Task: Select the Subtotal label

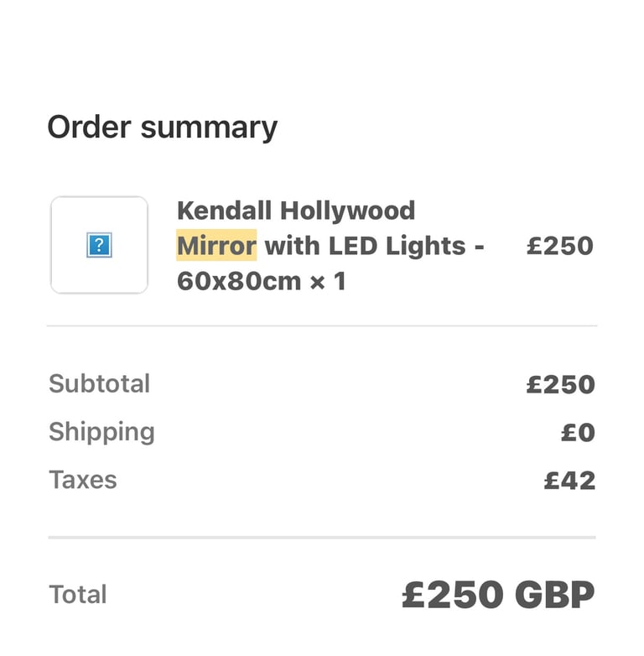Action: click(99, 383)
